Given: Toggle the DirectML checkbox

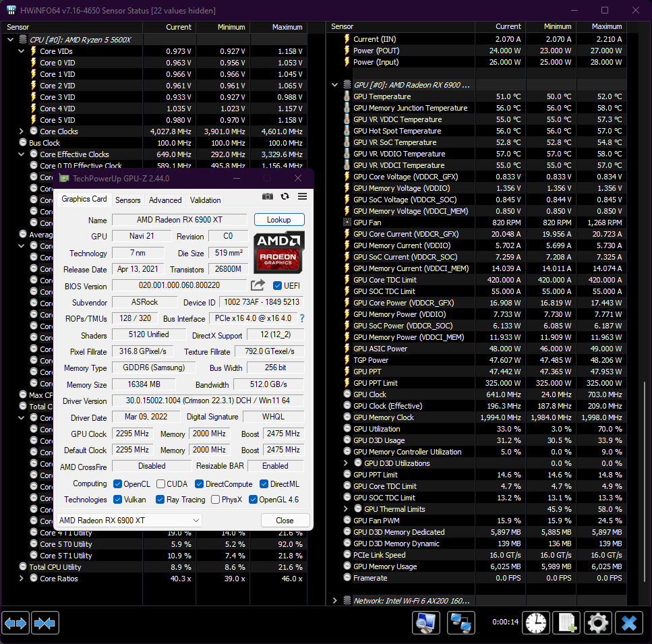Looking at the screenshot, I should (x=264, y=484).
